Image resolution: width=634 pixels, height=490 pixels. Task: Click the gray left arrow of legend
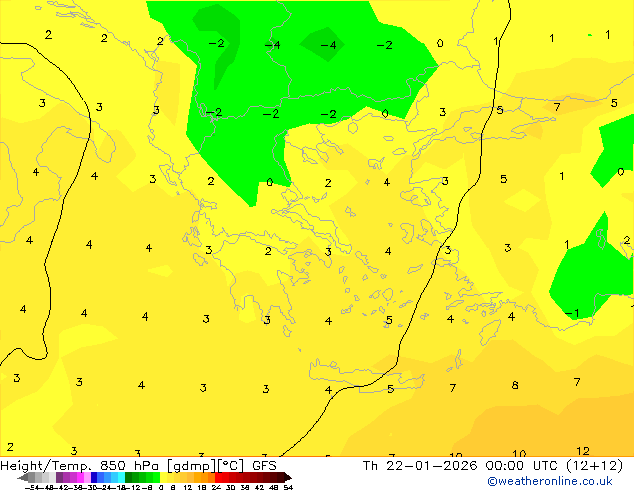[23, 477]
